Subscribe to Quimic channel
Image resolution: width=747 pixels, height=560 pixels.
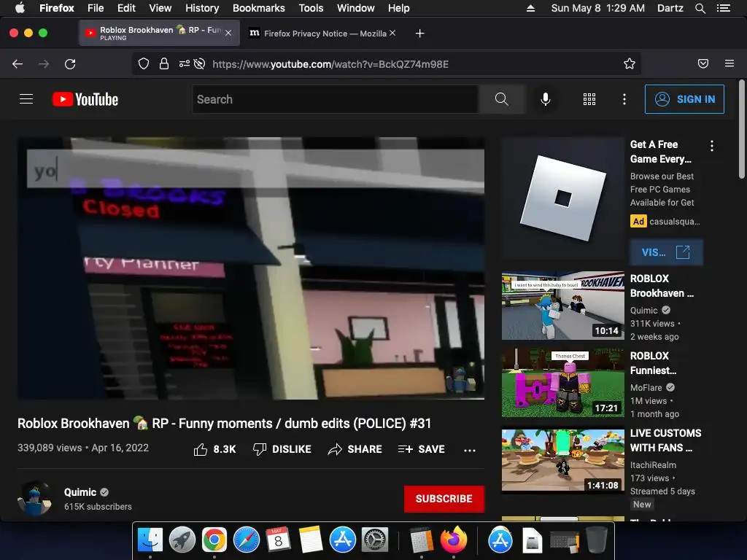(444, 499)
